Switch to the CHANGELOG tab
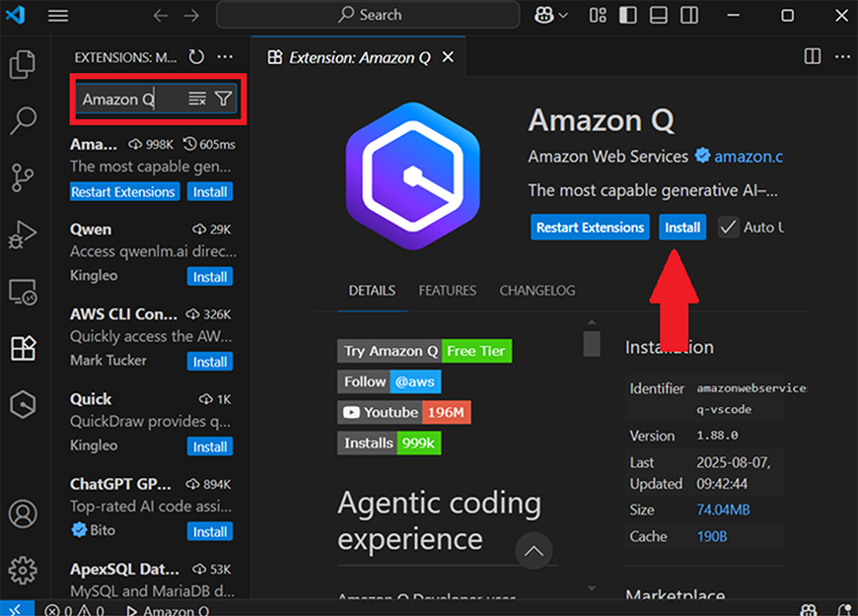Viewport: 858px width, 616px height. (537, 291)
